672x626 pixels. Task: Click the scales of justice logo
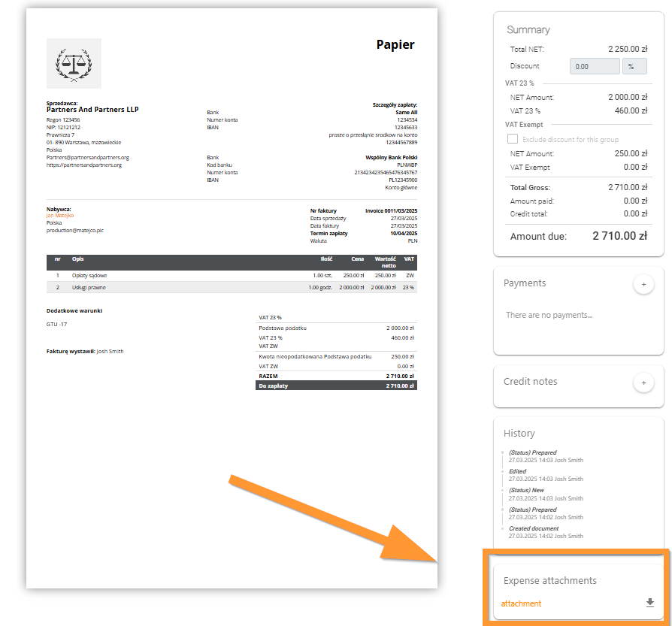click(x=74, y=64)
